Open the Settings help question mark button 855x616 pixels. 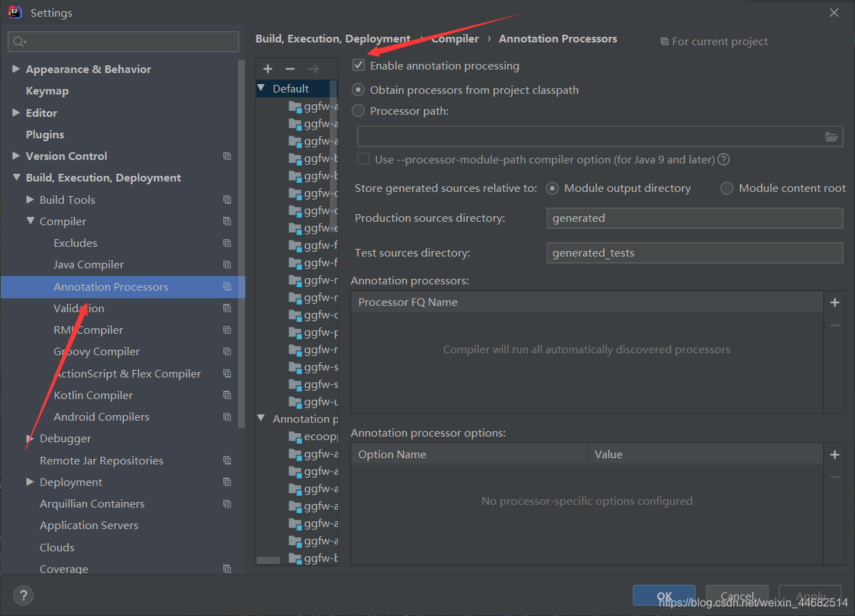coord(23,596)
